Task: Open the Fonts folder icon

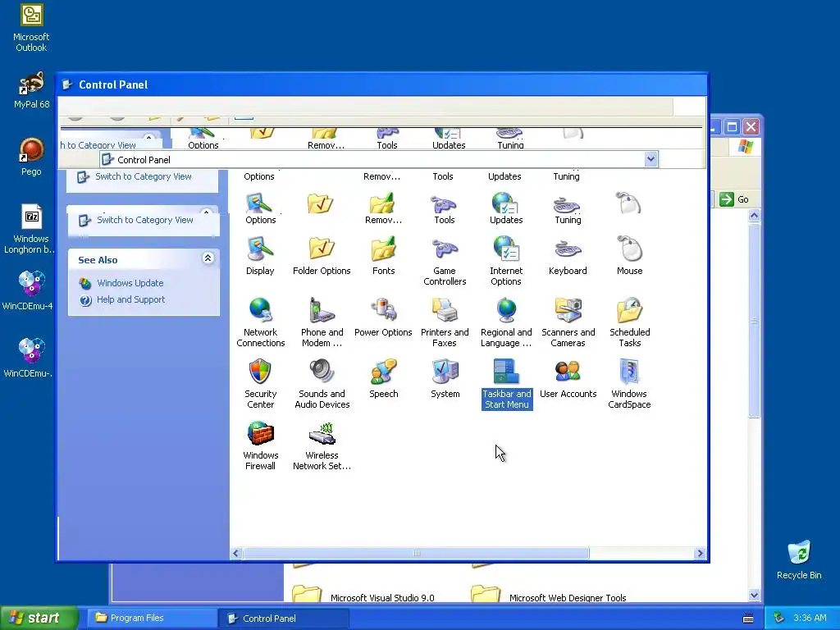Action: [x=383, y=256]
